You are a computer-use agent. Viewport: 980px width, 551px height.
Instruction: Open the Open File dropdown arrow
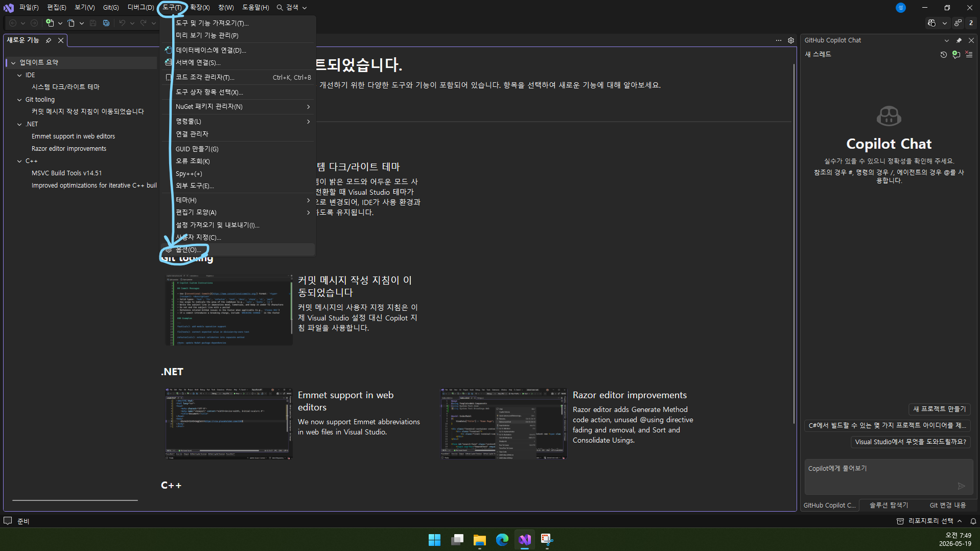tap(82, 23)
